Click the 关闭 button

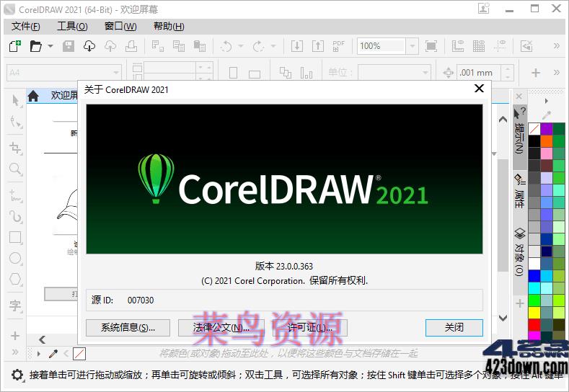click(x=454, y=328)
